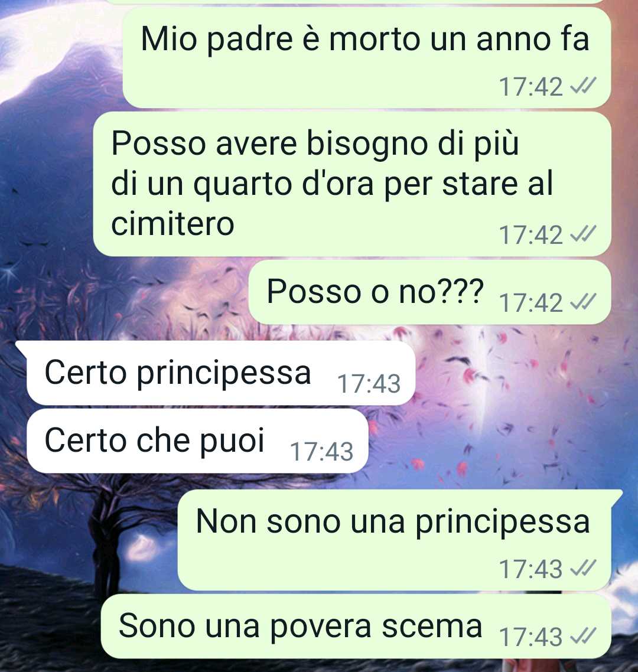Select the 'Posso avere bisogno di più' message bubble
The height and width of the screenshot is (672, 638).
[x=352, y=184]
